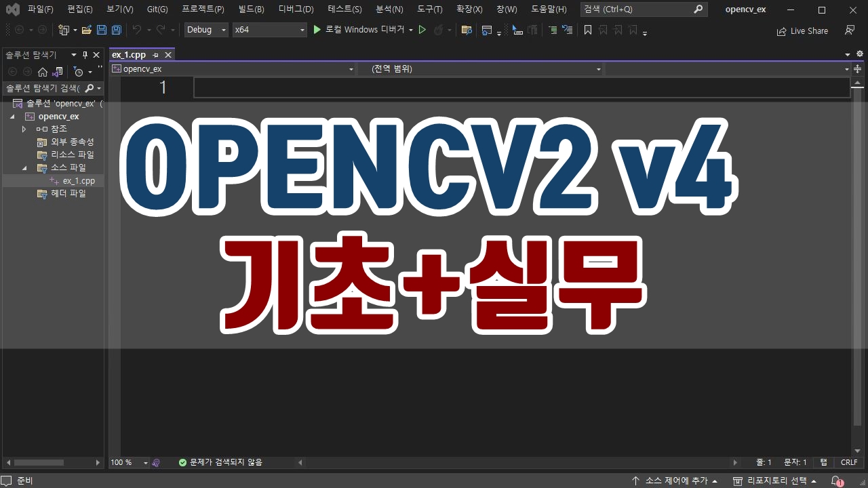Click the Solution Explorer horizontal scrollbar
Viewport: 868px width, 488px height.
coord(52,462)
